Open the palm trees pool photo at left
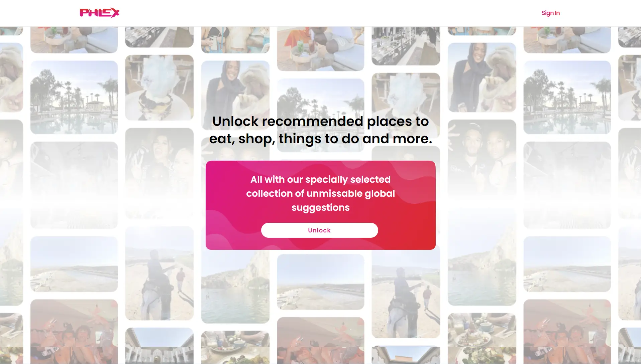 tap(74, 97)
